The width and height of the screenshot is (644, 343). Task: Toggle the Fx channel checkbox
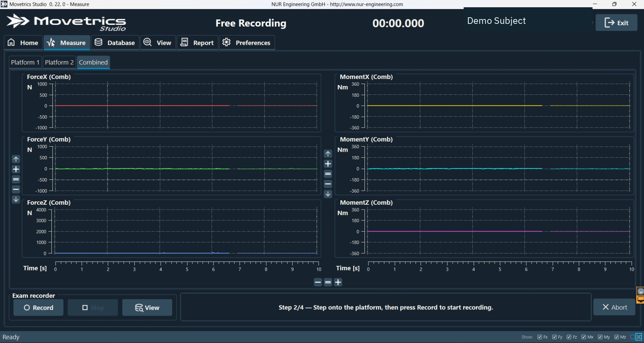[540, 337]
